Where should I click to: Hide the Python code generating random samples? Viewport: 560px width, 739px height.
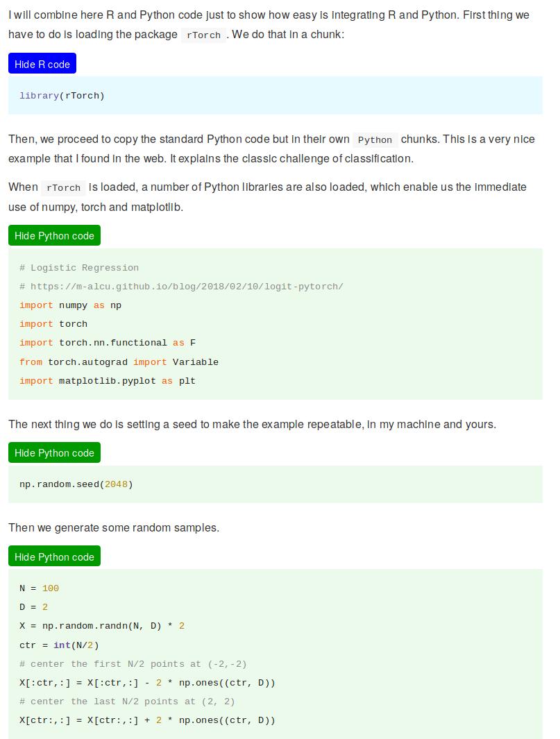coord(54,557)
